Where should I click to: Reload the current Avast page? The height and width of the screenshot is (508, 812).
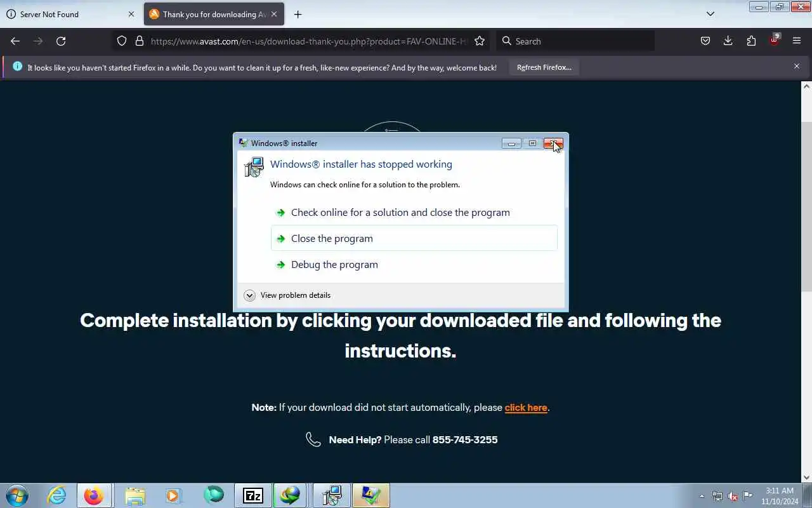pos(61,41)
